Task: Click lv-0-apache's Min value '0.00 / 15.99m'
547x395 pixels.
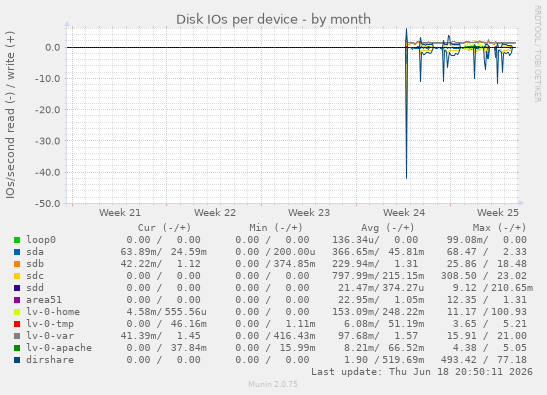Action: coord(275,348)
